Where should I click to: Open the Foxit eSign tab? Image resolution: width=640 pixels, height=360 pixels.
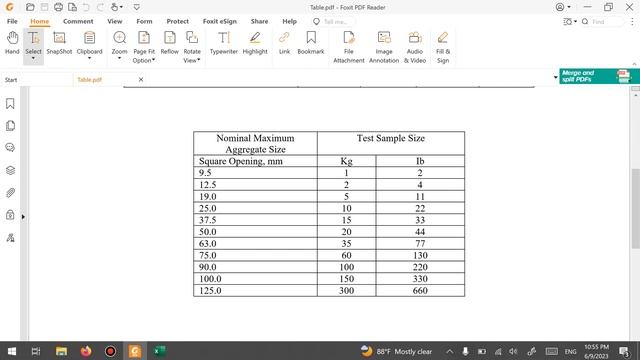coord(220,21)
